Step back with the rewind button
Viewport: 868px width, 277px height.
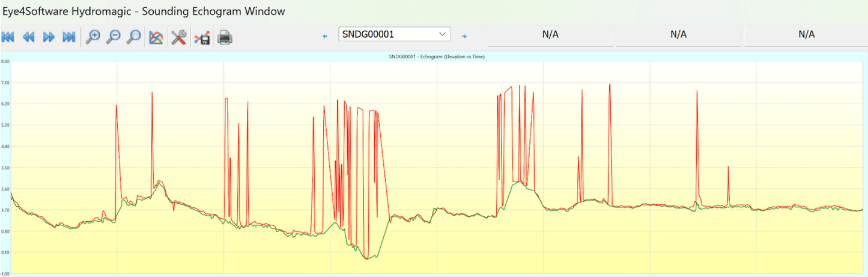(x=28, y=37)
